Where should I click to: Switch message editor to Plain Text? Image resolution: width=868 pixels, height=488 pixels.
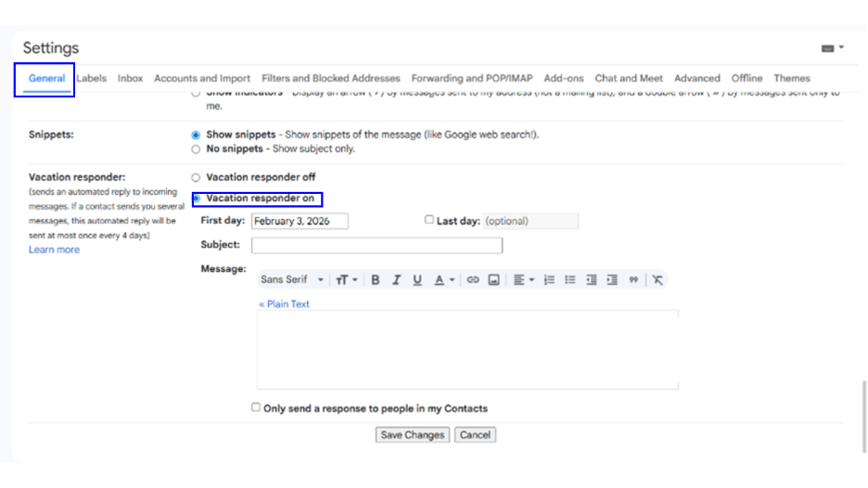[x=284, y=304]
